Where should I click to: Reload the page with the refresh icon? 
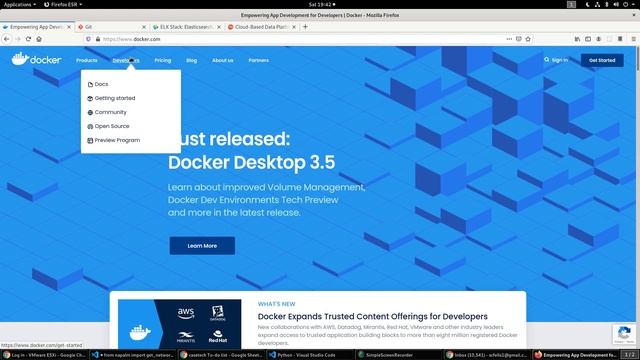coord(28,39)
